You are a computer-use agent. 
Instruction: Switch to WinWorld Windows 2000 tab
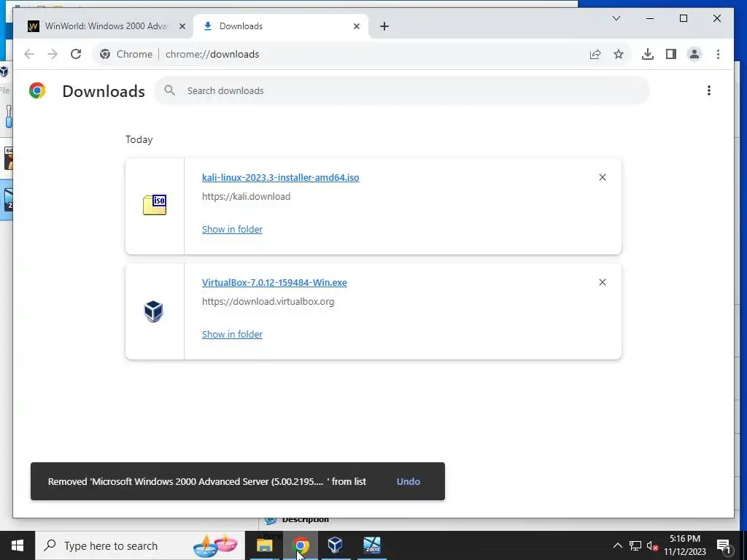106,26
